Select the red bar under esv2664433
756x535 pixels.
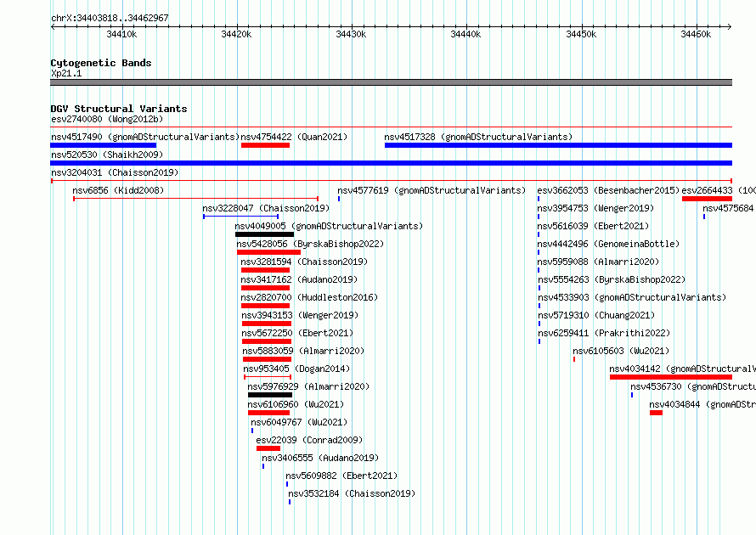point(707,199)
